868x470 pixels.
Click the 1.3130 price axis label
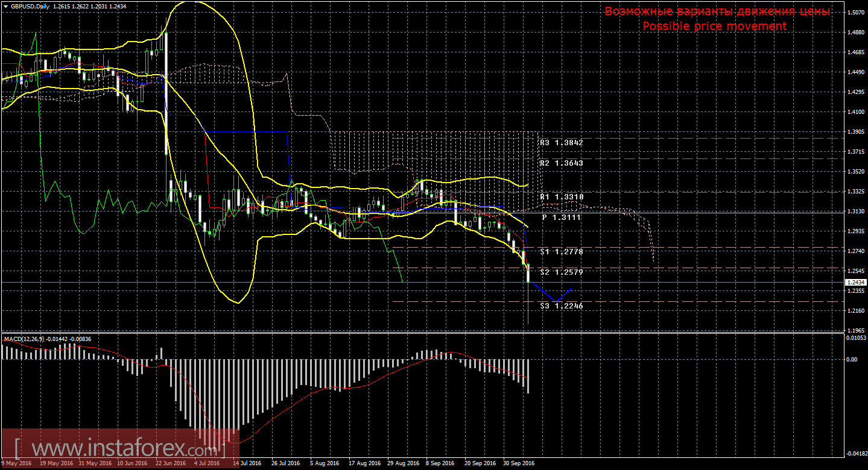point(855,211)
